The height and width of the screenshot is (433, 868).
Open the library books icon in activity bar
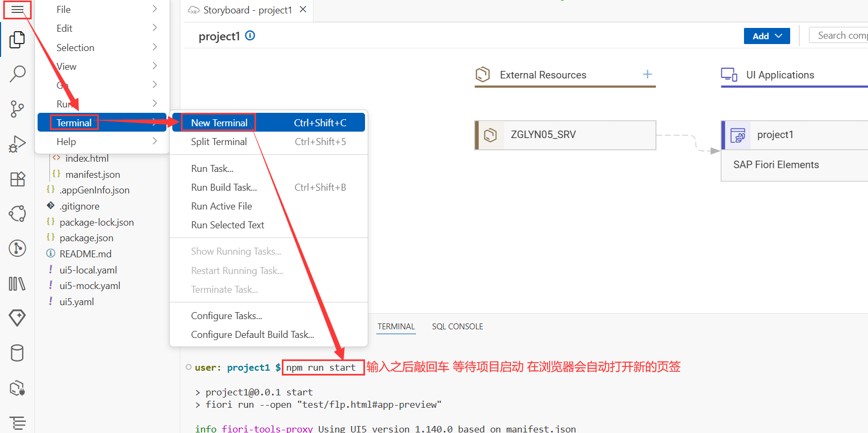(17, 284)
